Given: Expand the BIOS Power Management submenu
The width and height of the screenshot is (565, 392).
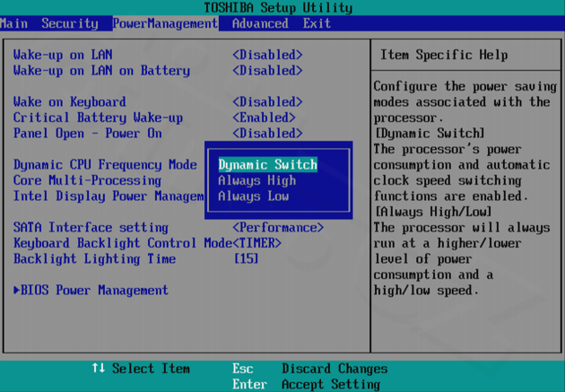Looking at the screenshot, I should [x=91, y=291].
